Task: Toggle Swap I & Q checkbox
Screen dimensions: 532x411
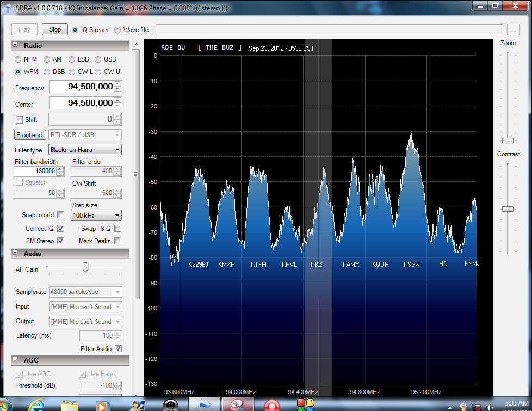Action: click(117, 228)
